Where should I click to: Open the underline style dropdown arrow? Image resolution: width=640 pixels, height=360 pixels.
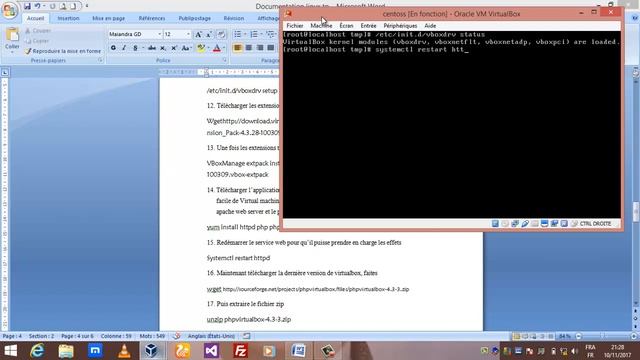point(143,48)
